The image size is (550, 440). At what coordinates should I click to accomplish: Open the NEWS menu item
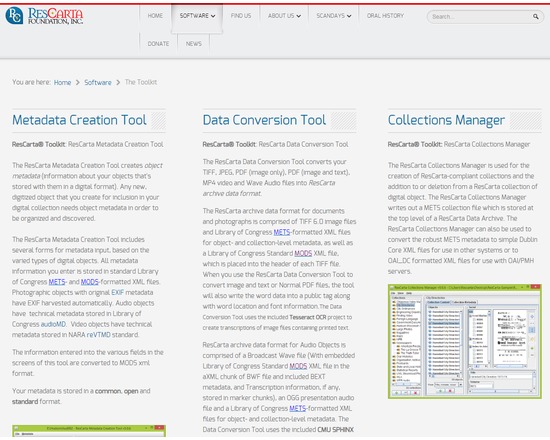(194, 44)
